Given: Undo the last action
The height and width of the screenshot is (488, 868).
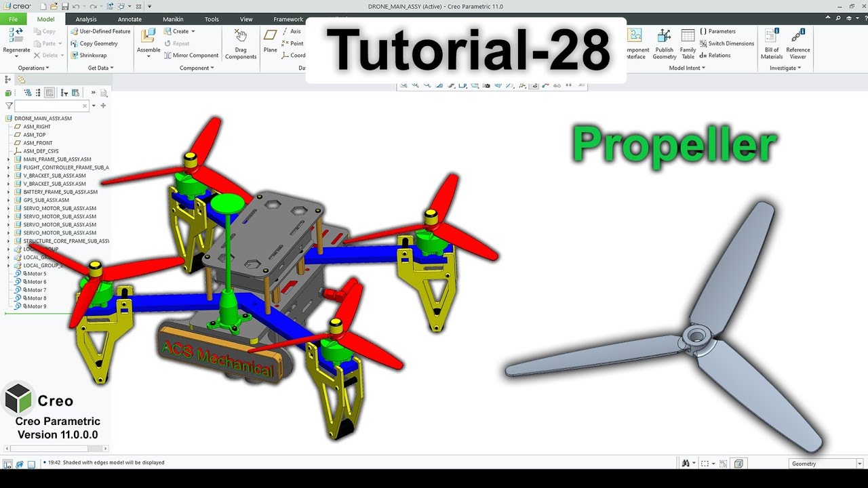Looking at the screenshot, I should (x=76, y=6).
